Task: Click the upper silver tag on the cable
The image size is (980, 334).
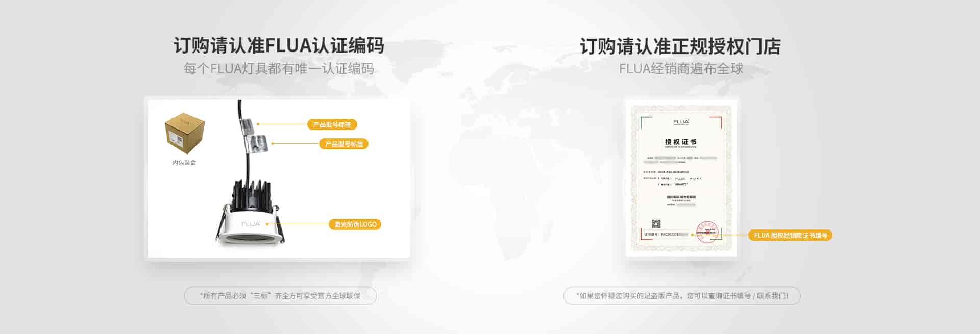Action: pyautogui.click(x=246, y=124)
